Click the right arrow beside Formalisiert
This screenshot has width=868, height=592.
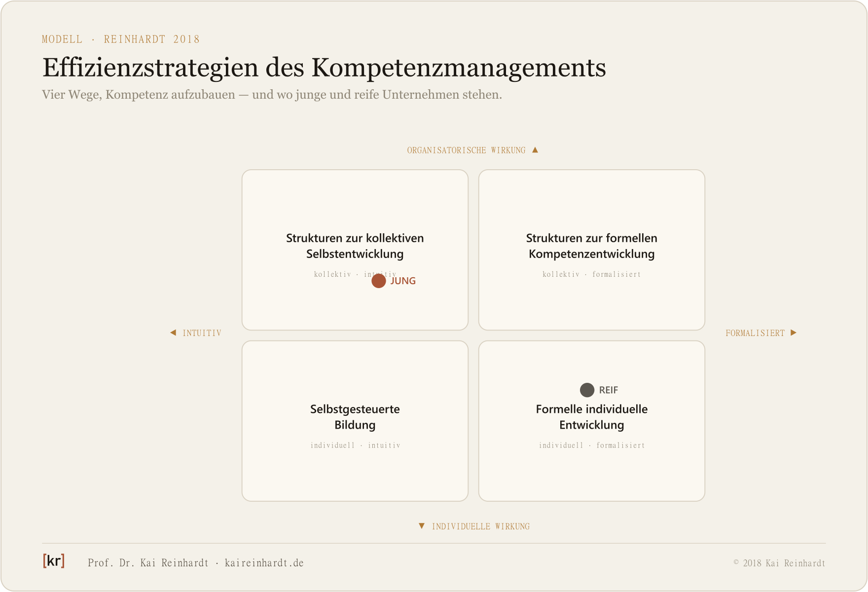pyautogui.click(x=794, y=333)
